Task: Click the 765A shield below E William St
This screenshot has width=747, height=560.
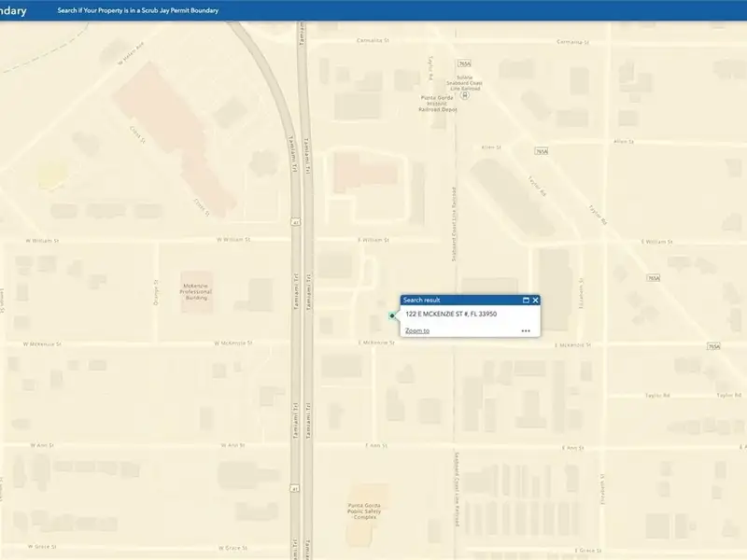Action: point(653,277)
